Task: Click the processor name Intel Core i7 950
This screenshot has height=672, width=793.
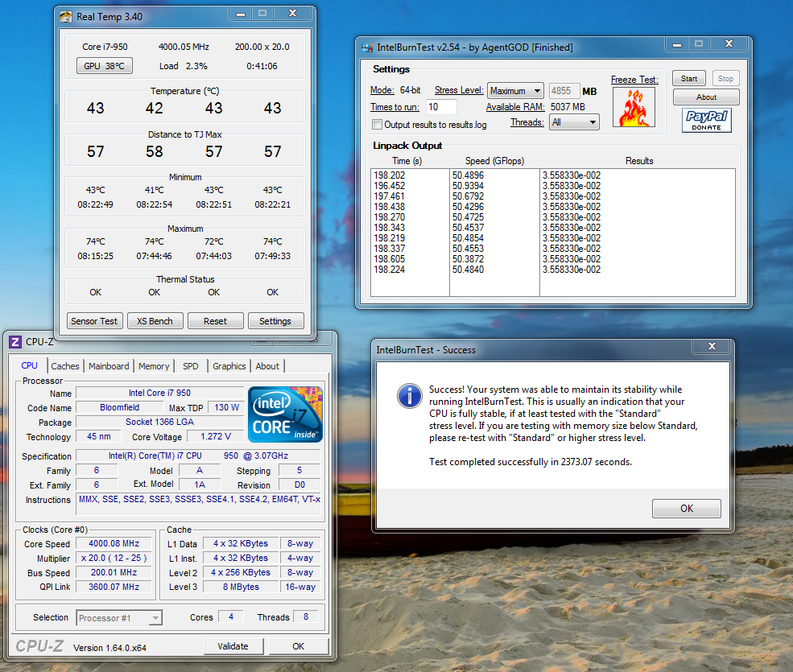Action: (160, 393)
